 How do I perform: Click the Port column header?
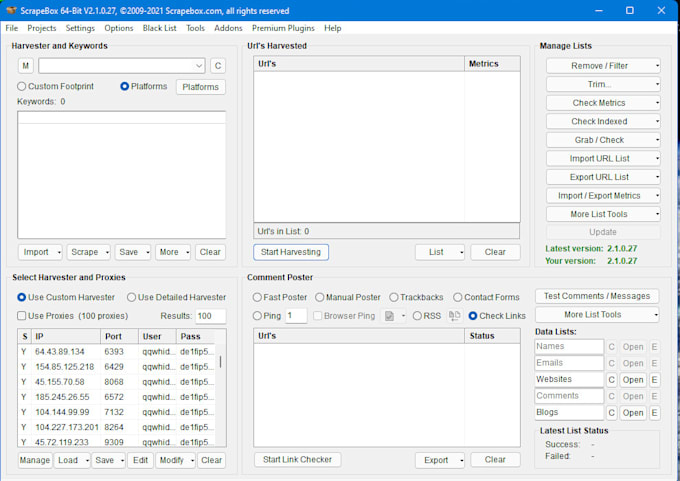pos(120,337)
